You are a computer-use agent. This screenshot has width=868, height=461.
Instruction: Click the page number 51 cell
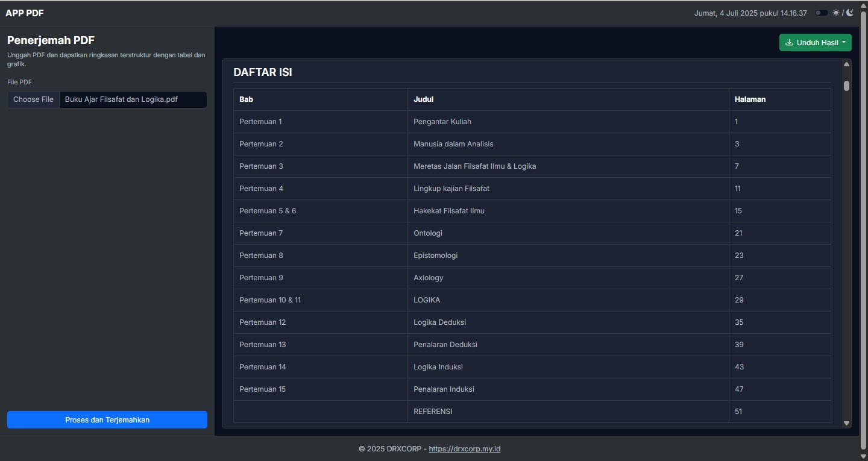point(780,412)
